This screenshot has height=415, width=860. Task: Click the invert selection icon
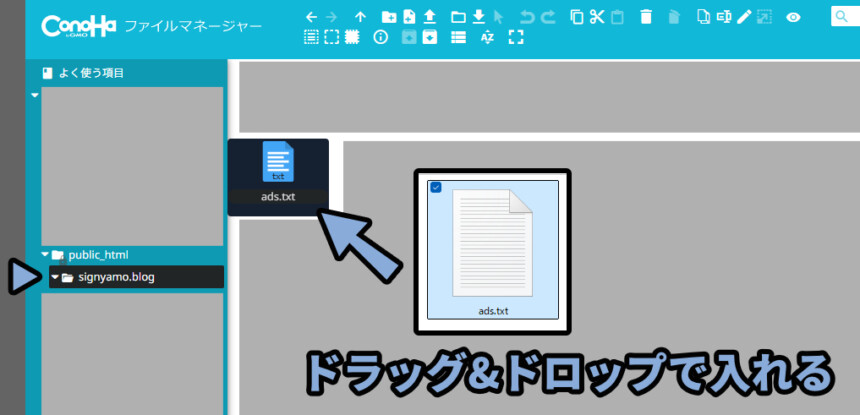[353, 37]
